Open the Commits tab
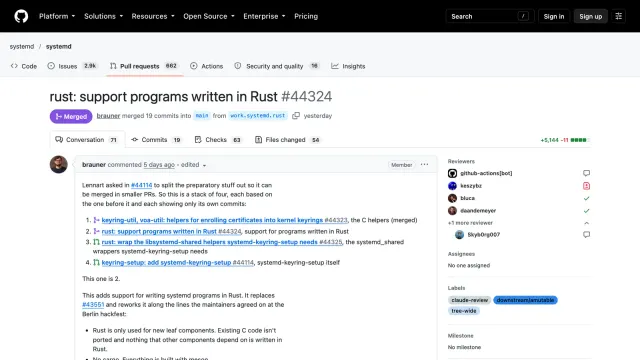Image resolution: width=640 pixels, height=360 pixels. coord(156,140)
